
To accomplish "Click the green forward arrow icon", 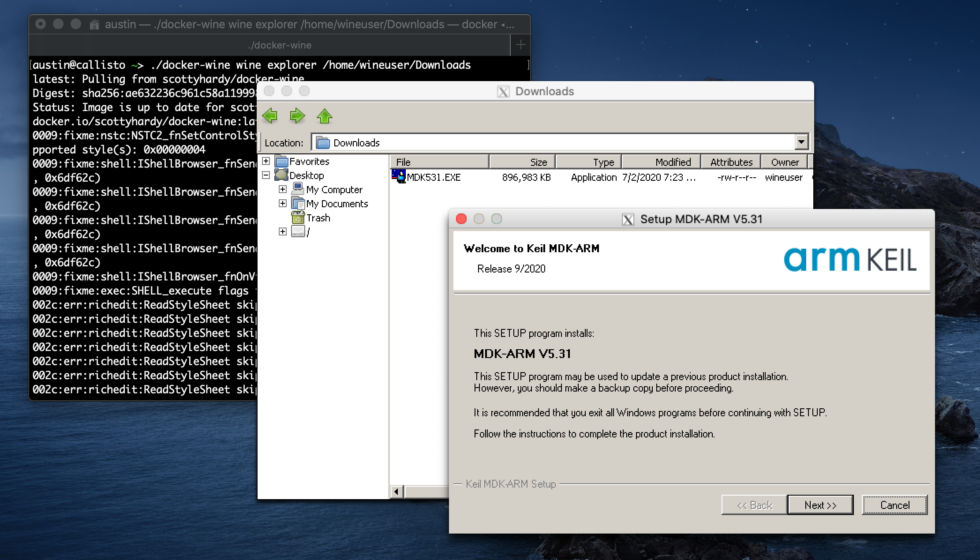I will click(297, 116).
